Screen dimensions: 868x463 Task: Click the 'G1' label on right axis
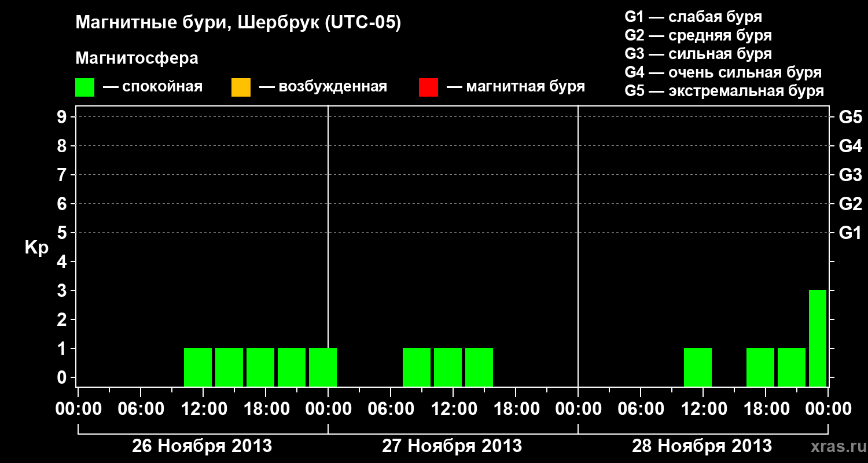tap(850, 233)
